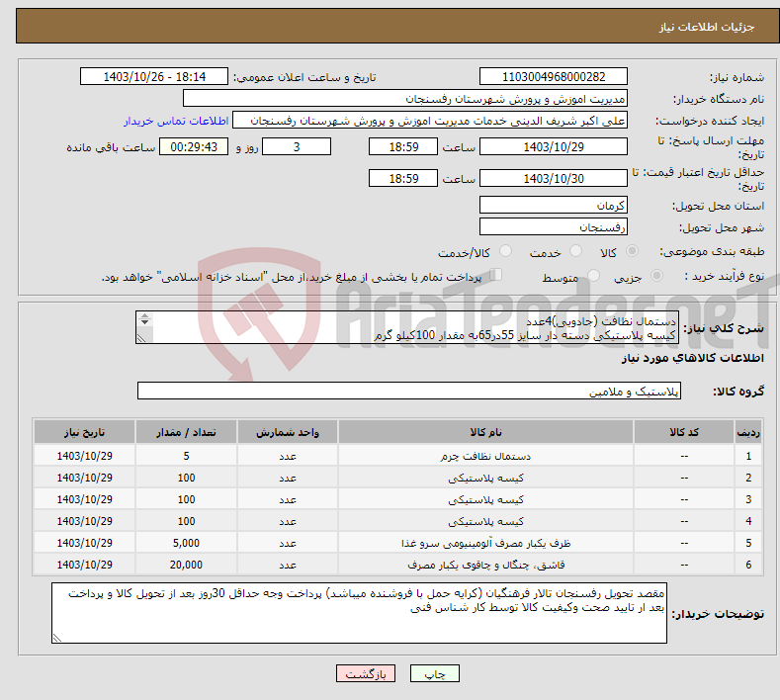Click the need date in row 6
Screen dimensions: 780x700
pyautogui.click(x=85, y=565)
